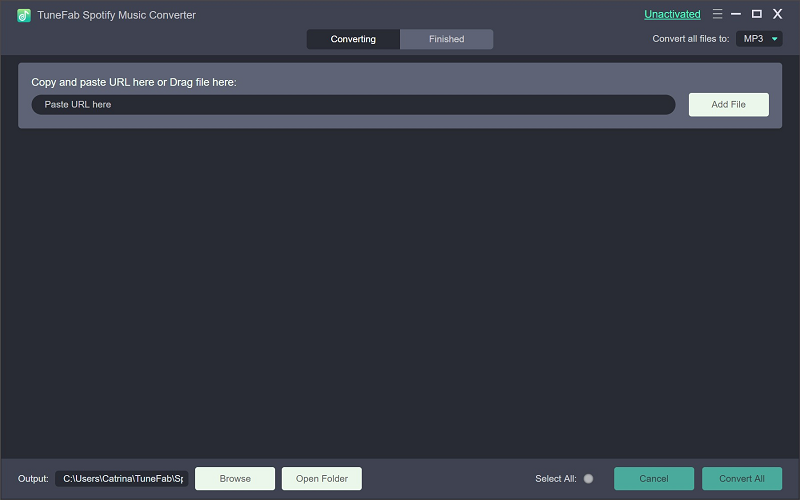Viewport: 800px width, 500px height.
Task: Switch to the Finished tab
Action: 446,39
